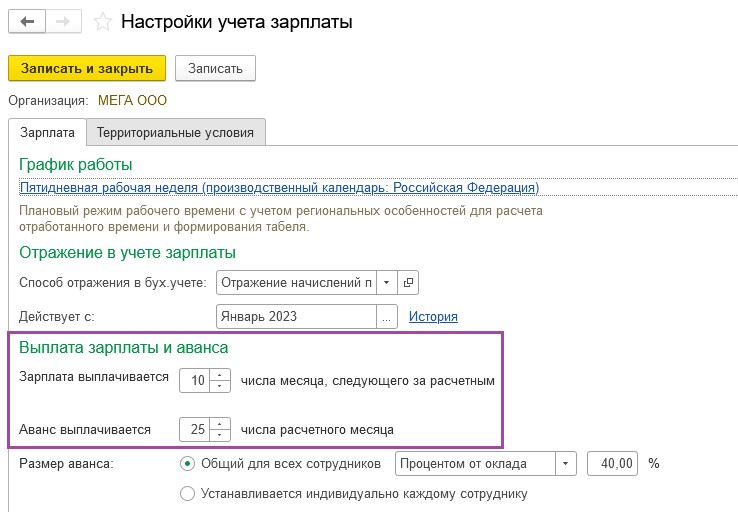738x515 pixels.
Task: Click the 'Записать' button
Action: 216,68
